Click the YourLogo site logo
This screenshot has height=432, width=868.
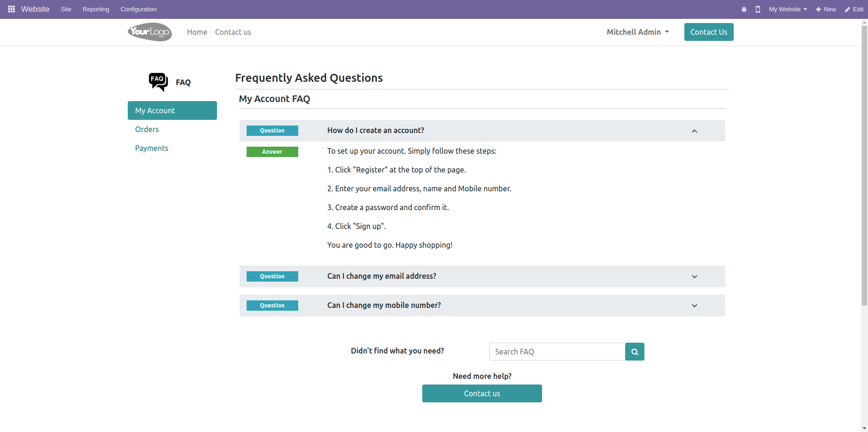point(150,32)
